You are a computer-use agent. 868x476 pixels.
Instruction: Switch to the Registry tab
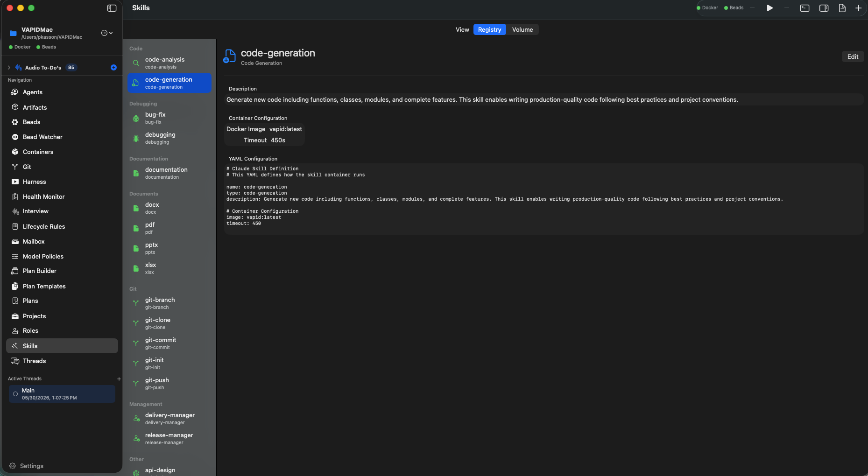click(489, 29)
